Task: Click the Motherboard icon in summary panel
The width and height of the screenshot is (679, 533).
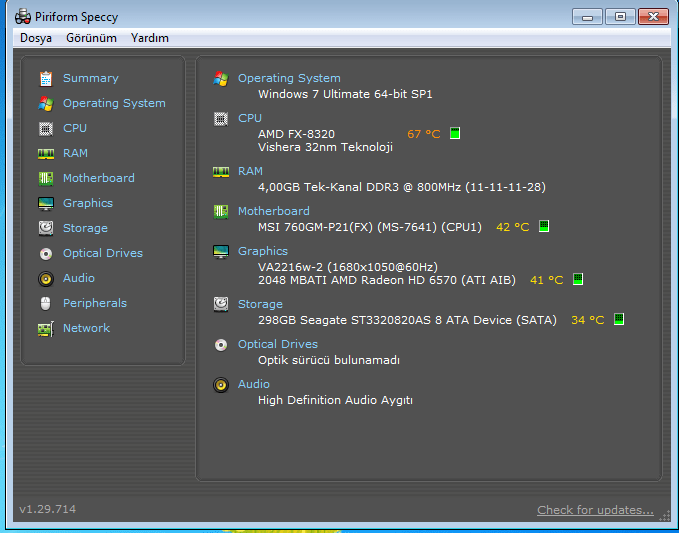Action: click(221, 212)
